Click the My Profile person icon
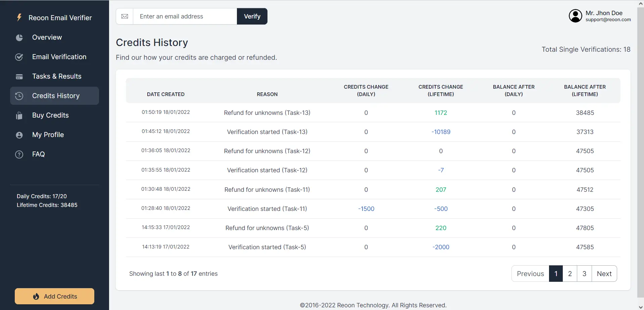The width and height of the screenshot is (644, 310). pyautogui.click(x=19, y=135)
